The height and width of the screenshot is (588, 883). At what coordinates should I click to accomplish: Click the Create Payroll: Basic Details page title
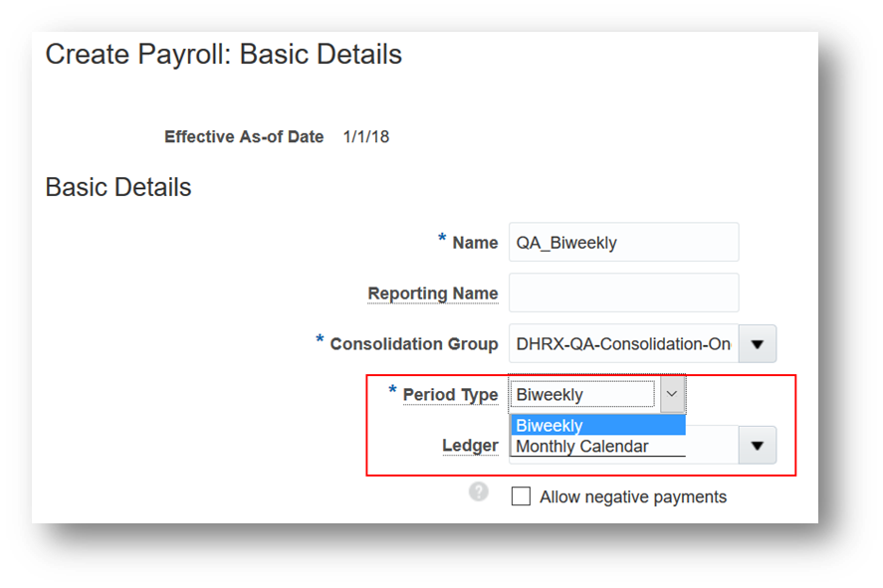(x=224, y=55)
